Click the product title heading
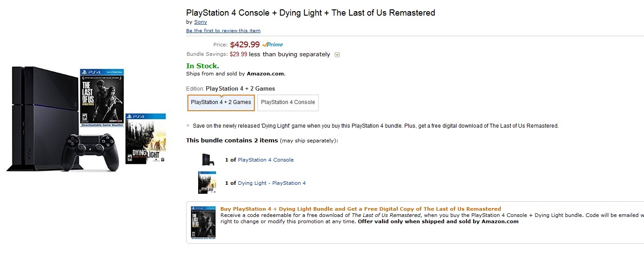This screenshot has width=644, height=254. pos(310,13)
